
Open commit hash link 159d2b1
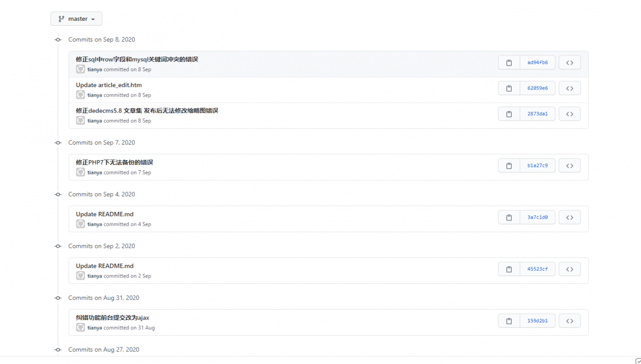(537, 321)
